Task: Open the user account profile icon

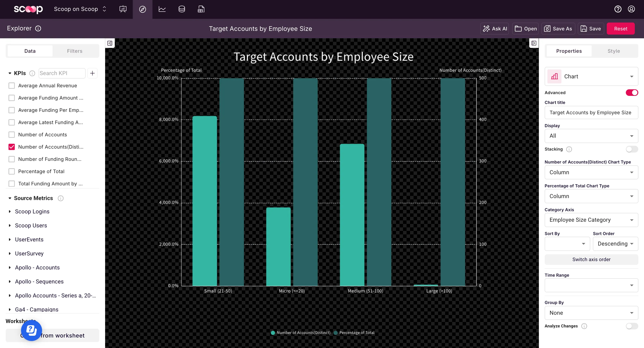Action: pyautogui.click(x=631, y=9)
